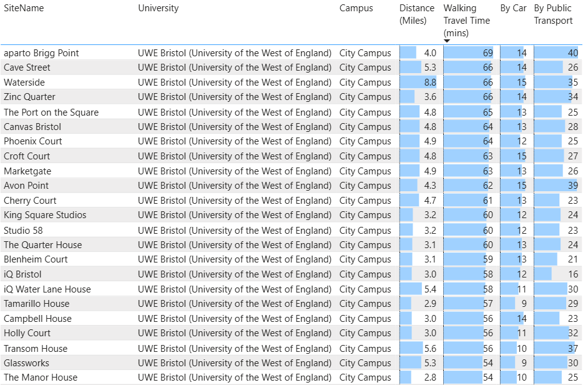
Task: Click the UWE Bristol university cell for Marketgate
Action: [x=235, y=171]
